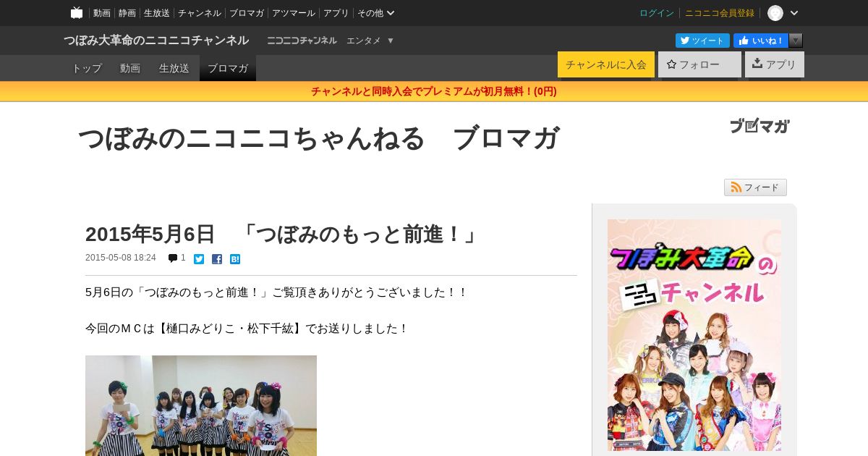This screenshot has width=868, height=456.
Task: Expand the arrow next to いいね！
Action: pyautogui.click(x=796, y=41)
